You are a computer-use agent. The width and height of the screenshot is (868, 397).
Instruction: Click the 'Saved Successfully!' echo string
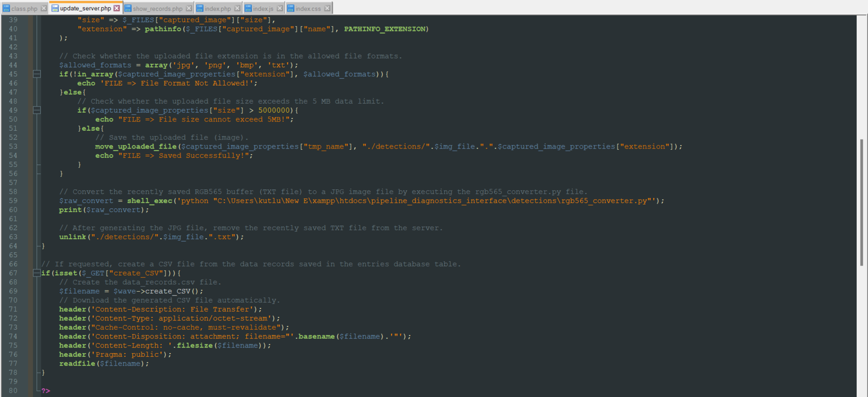[x=184, y=156]
